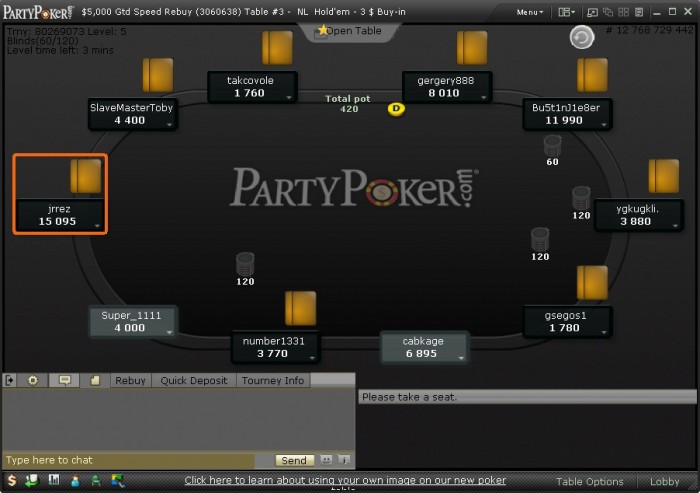The width and height of the screenshot is (700, 493).
Task: Click the info 'i' icon near Send
Action: [x=344, y=460]
